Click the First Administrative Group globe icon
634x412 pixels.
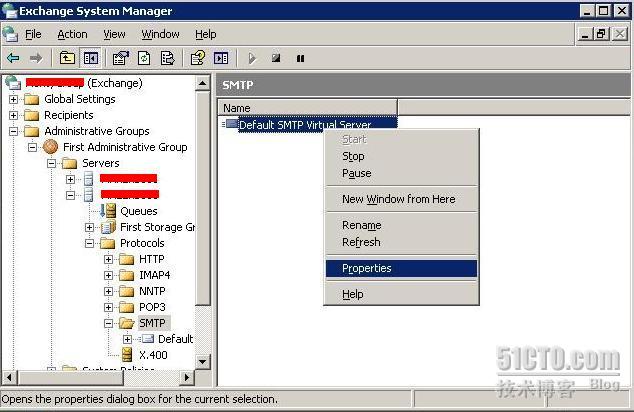click(x=51, y=147)
